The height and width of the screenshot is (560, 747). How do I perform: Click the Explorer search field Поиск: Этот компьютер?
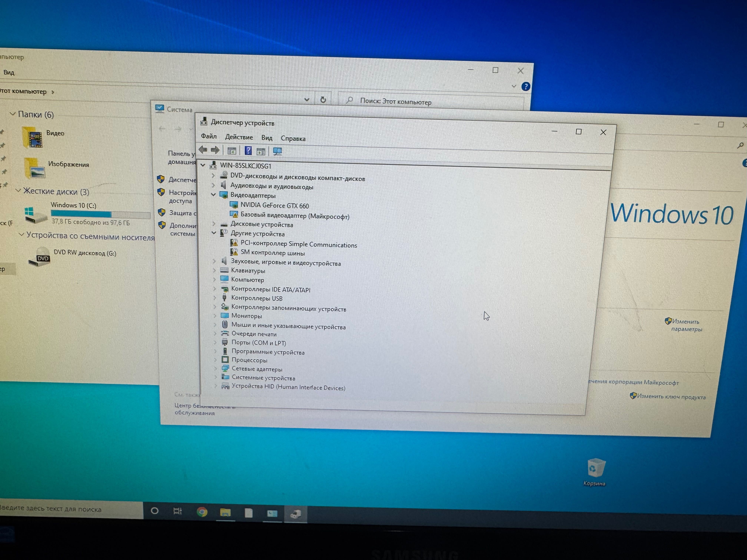[x=431, y=101]
